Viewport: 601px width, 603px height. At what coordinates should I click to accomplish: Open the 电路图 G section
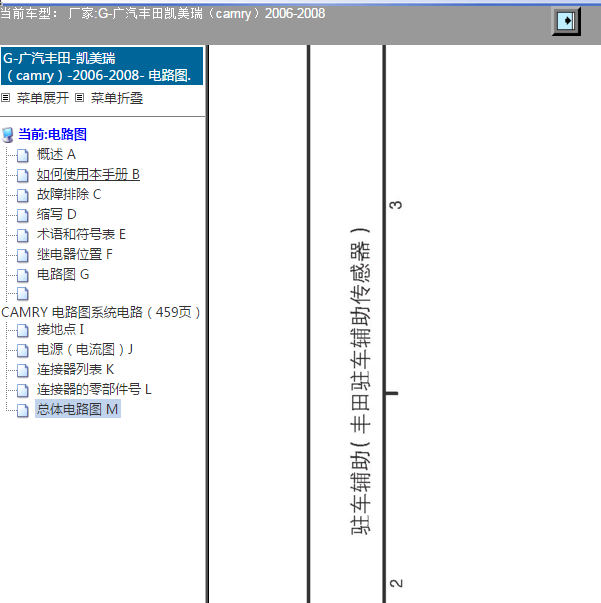tap(63, 274)
